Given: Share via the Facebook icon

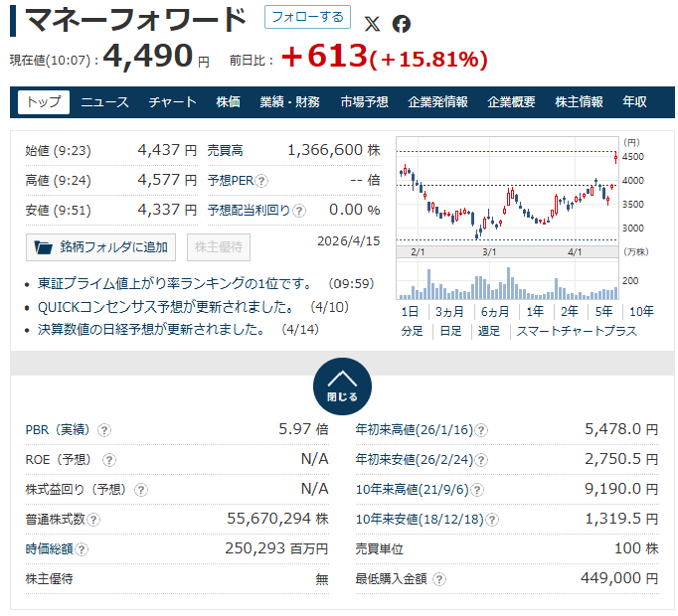Looking at the screenshot, I should pos(402,24).
